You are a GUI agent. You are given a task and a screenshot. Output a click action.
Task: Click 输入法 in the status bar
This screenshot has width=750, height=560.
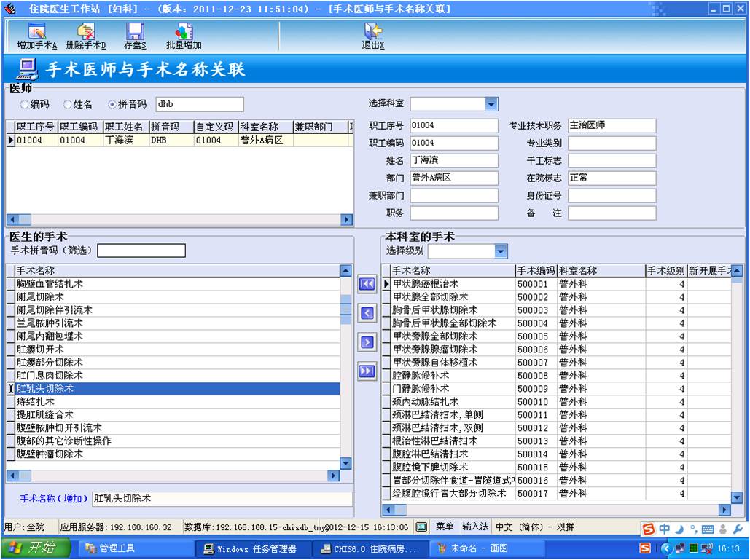[x=475, y=527]
